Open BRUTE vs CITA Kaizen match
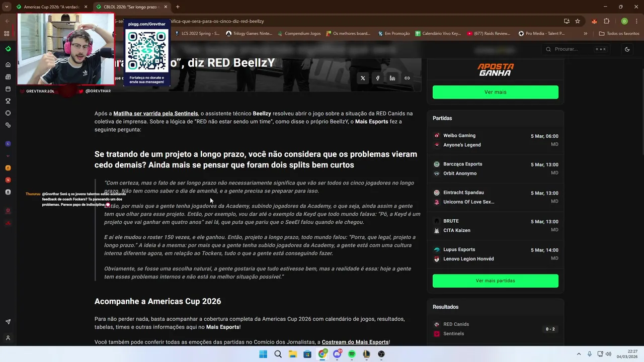The height and width of the screenshot is (362, 644). coord(496,226)
